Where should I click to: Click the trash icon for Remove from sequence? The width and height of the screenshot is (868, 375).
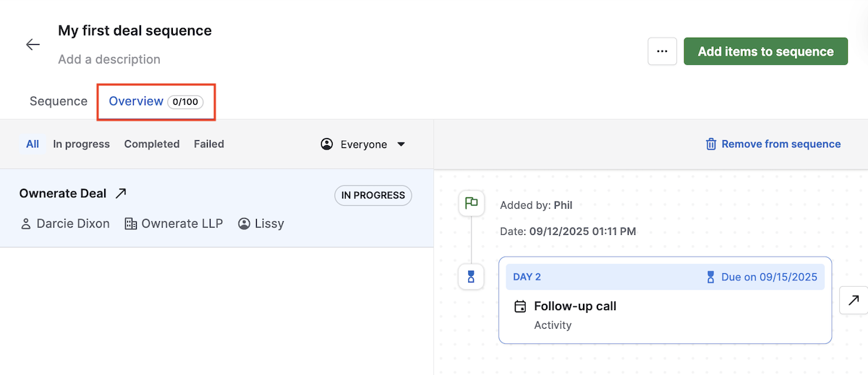[710, 144]
